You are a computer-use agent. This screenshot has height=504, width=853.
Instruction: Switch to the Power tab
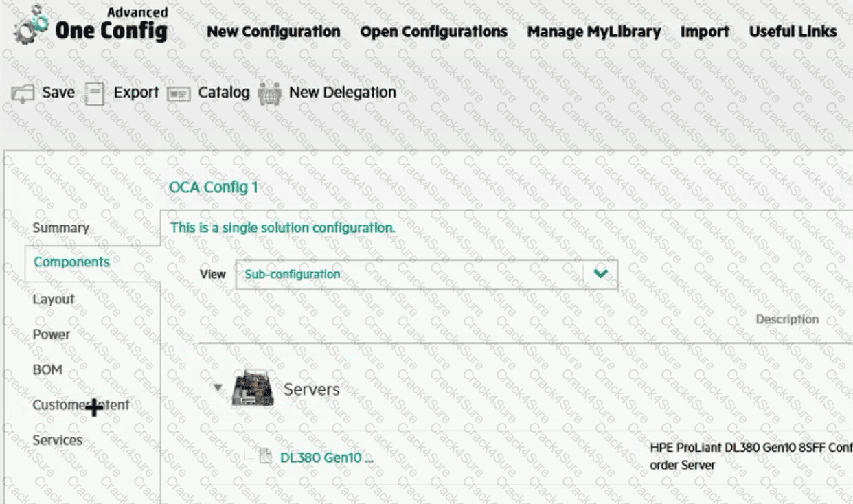52,334
